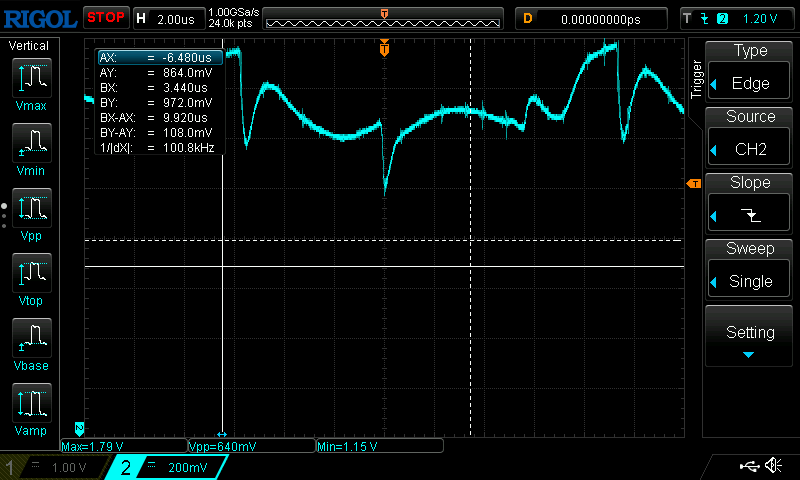Select the Vmax measurement icon

[32, 78]
